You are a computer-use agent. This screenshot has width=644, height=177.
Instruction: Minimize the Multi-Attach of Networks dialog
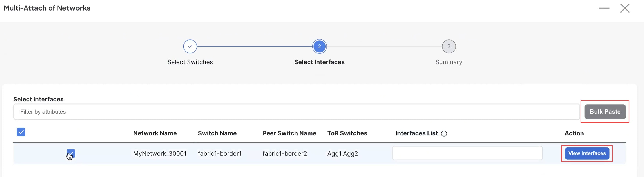604,8
